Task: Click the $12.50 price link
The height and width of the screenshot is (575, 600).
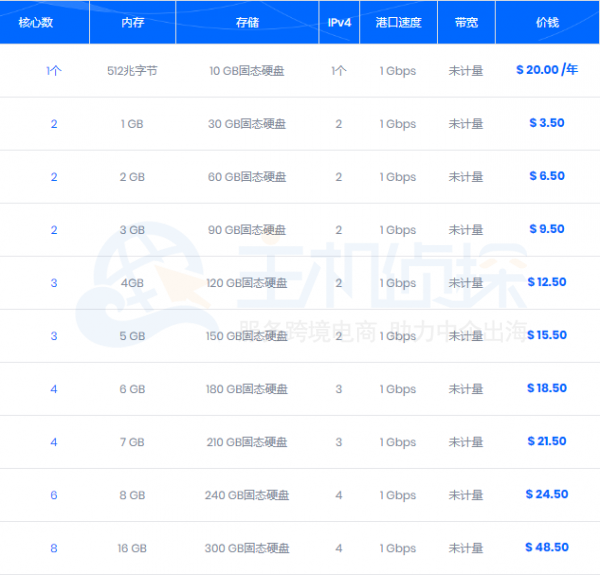Action: (547, 282)
